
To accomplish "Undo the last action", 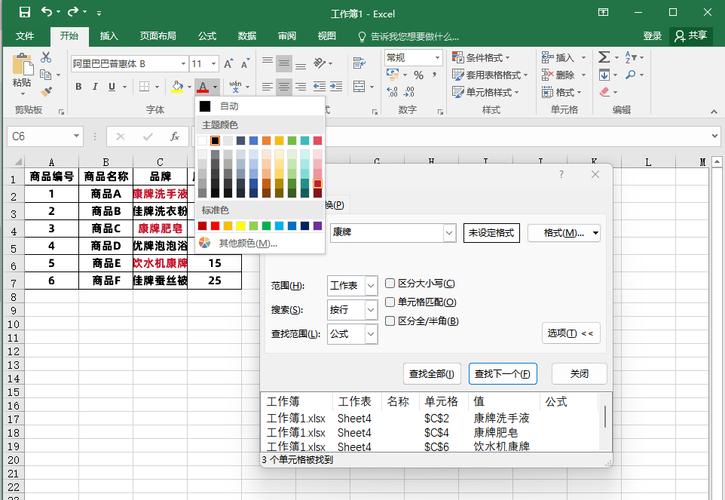I will click(46, 12).
